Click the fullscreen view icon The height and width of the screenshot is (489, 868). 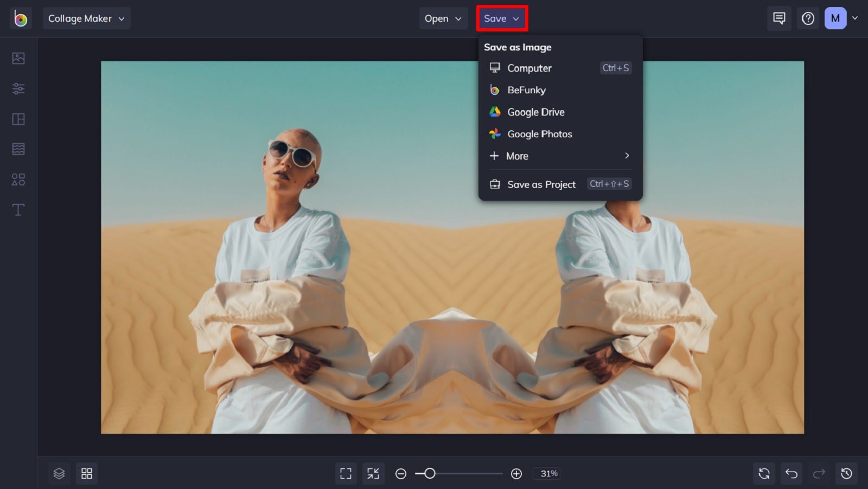click(x=346, y=473)
